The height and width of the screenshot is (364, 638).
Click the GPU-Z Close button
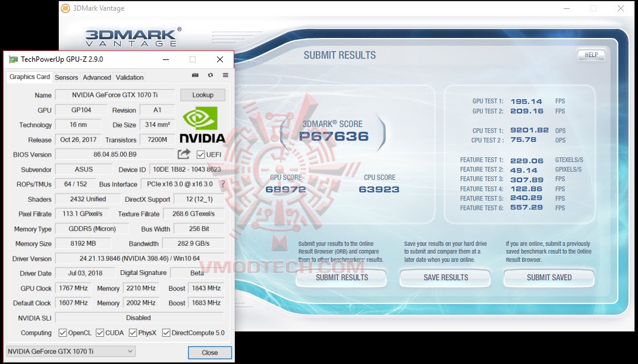(x=209, y=353)
